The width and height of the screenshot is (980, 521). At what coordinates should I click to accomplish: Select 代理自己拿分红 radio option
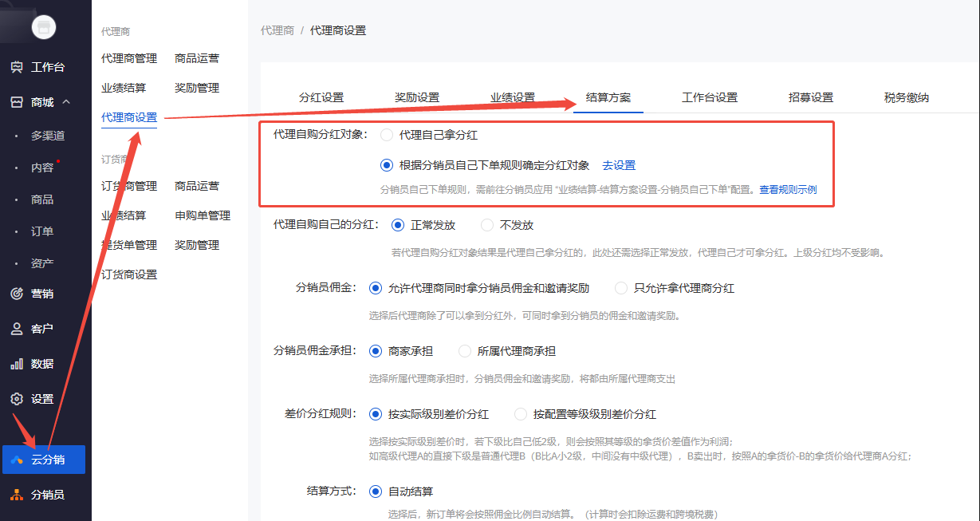(387, 135)
